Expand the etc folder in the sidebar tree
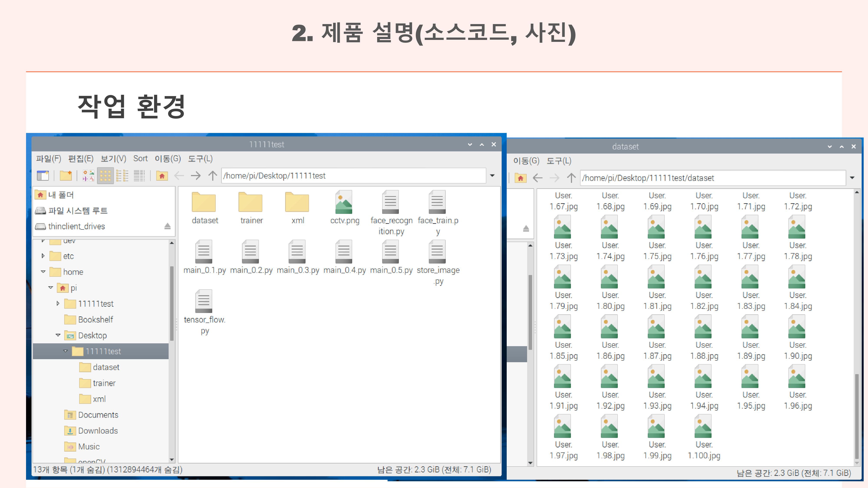 (x=43, y=256)
